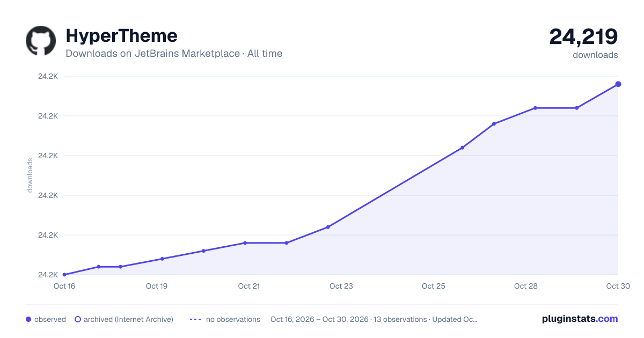Screen dimensions: 644x338
Task: Click the hollow 'archived' legend circle
Action: coord(78,319)
